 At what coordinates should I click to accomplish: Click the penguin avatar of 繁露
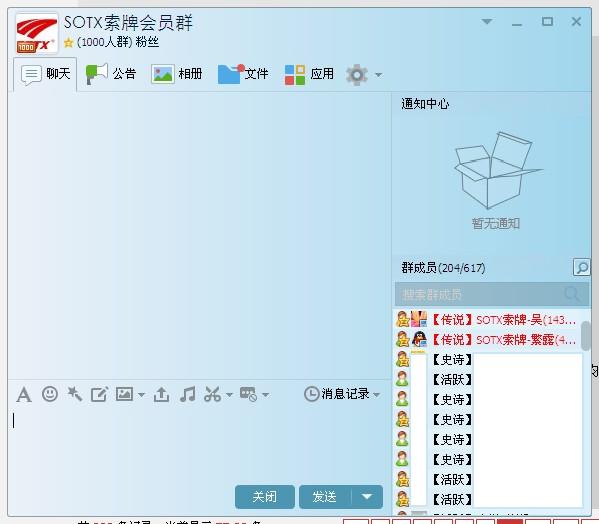click(x=419, y=339)
